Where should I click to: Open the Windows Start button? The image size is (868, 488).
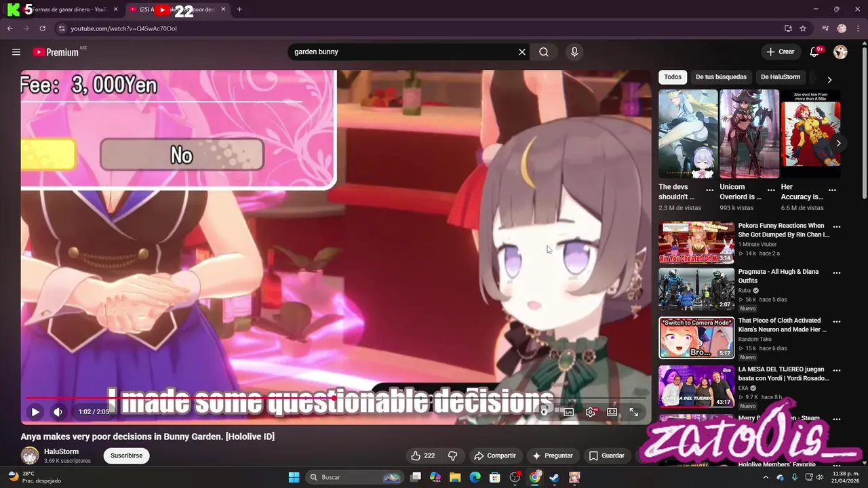[x=294, y=477]
